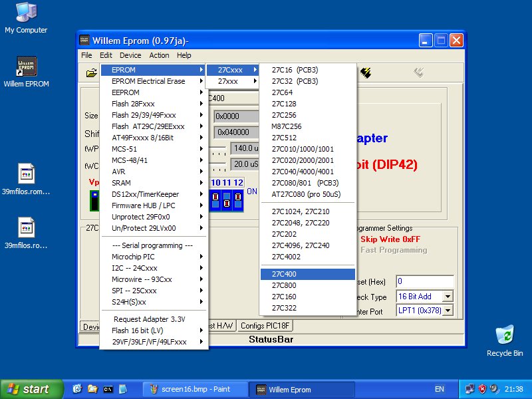Open the My Computer desktop icon

(x=26, y=18)
